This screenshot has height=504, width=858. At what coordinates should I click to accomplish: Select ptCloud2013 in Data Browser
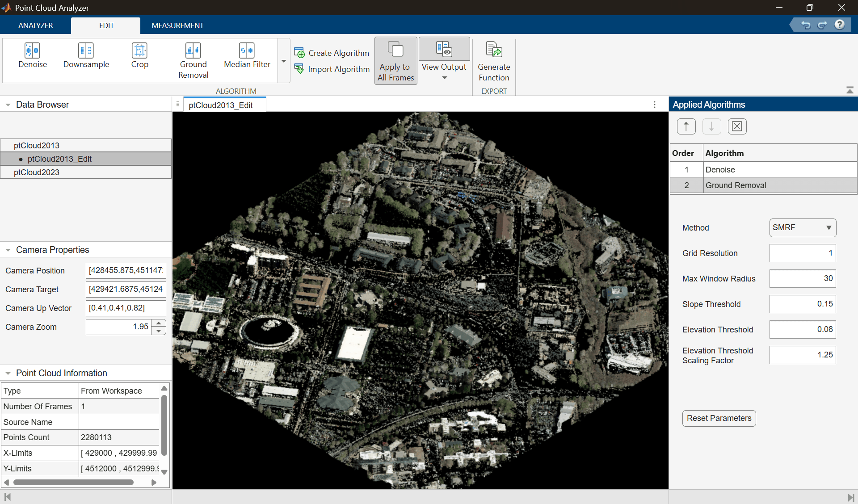click(86, 145)
